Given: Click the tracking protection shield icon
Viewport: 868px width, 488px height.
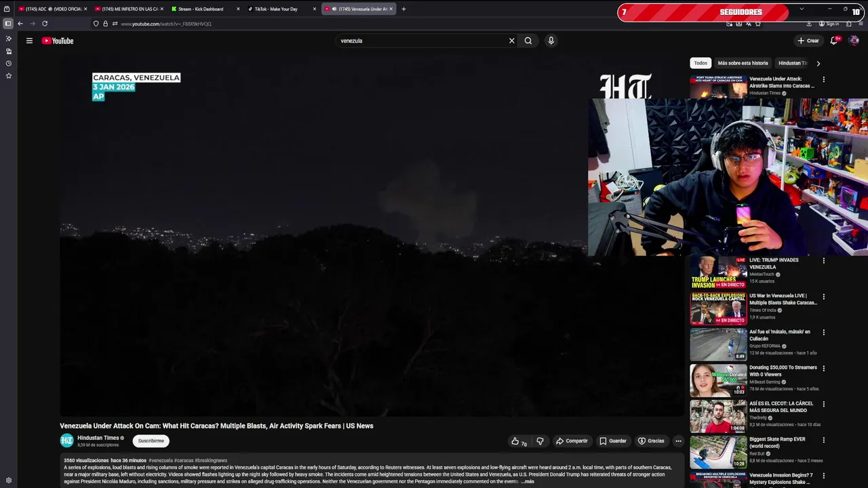Looking at the screenshot, I should point(96,24).
